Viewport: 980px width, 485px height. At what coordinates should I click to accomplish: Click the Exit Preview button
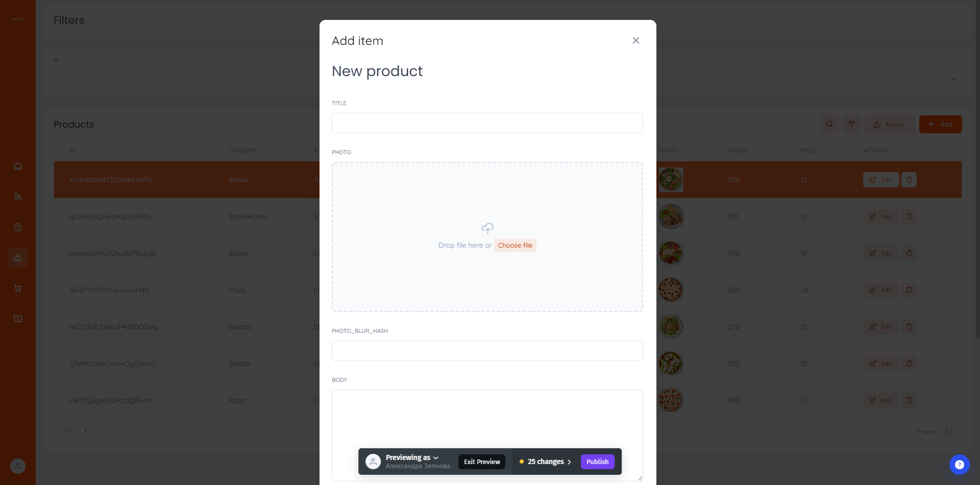(482, 462)
